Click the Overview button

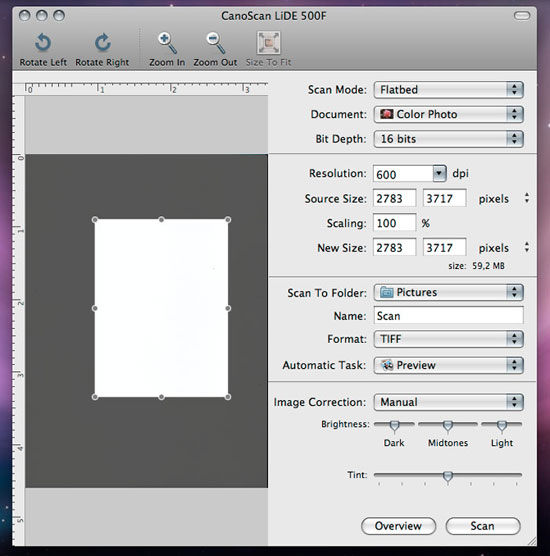point(398,526)
